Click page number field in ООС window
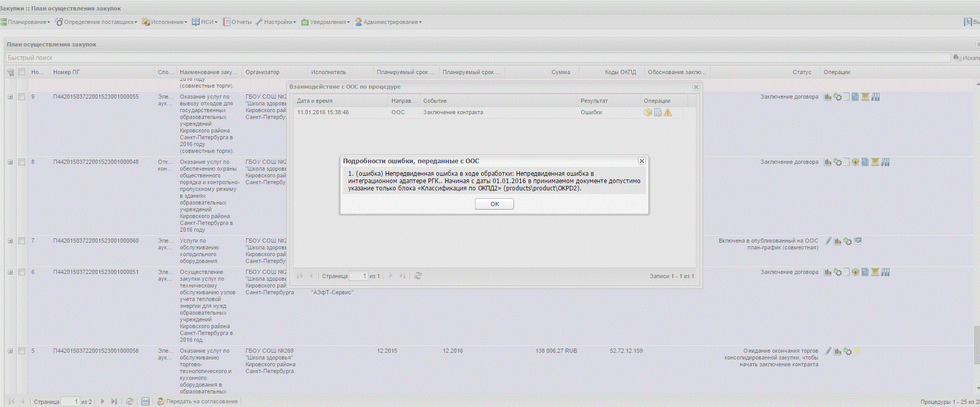 pyautogui.click(x=359, y=276)
